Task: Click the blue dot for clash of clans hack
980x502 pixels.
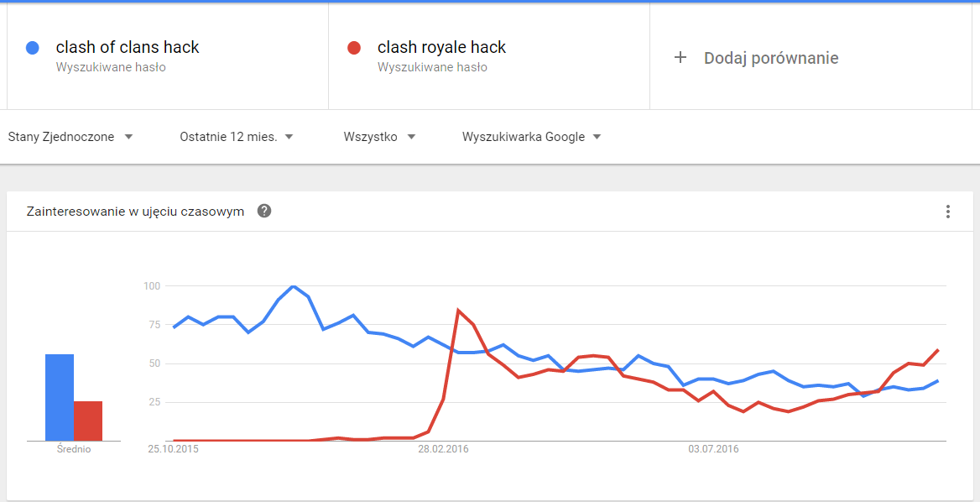Action: pyautogui.click(x=33, y=48)
